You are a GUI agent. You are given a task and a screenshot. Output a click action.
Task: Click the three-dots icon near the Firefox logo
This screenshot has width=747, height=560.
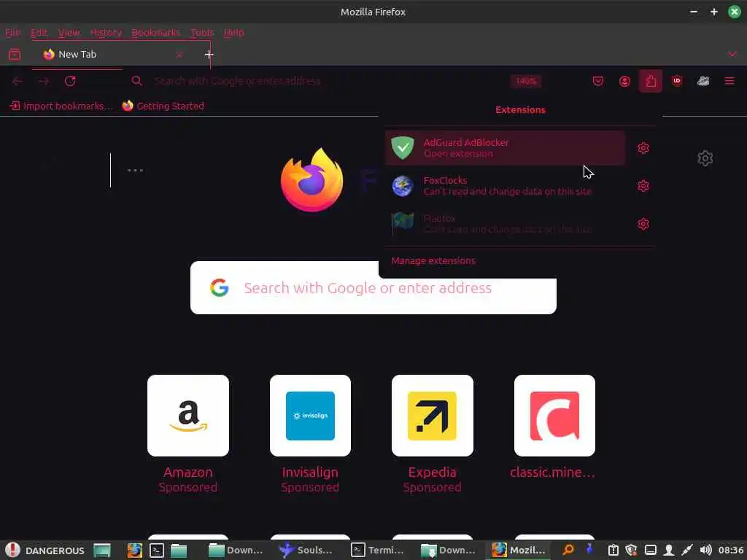coord(135,170)
